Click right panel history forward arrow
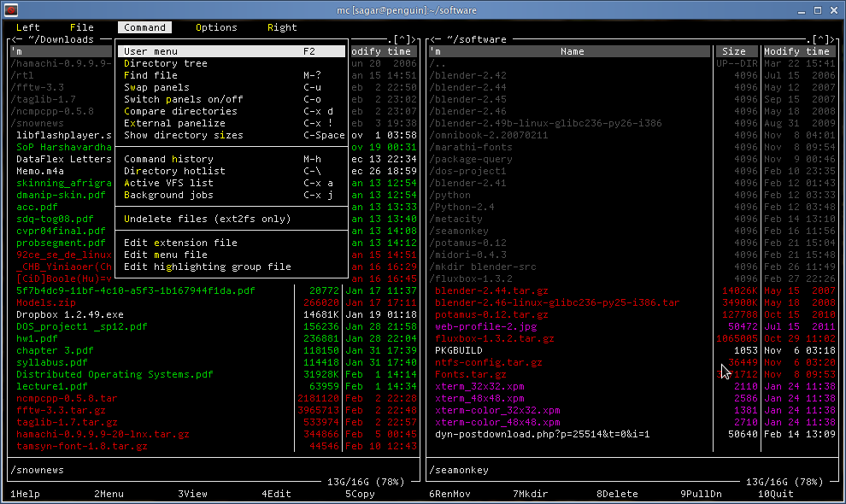 pos(832,39)
